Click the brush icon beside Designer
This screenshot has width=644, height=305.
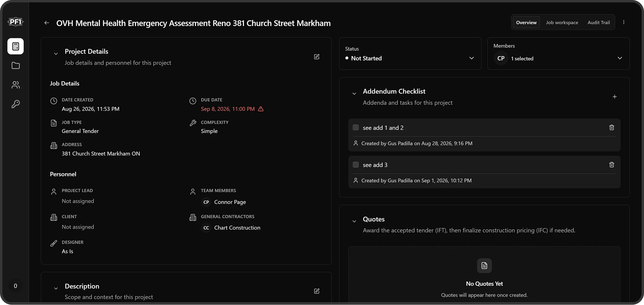tap(54, 243)
